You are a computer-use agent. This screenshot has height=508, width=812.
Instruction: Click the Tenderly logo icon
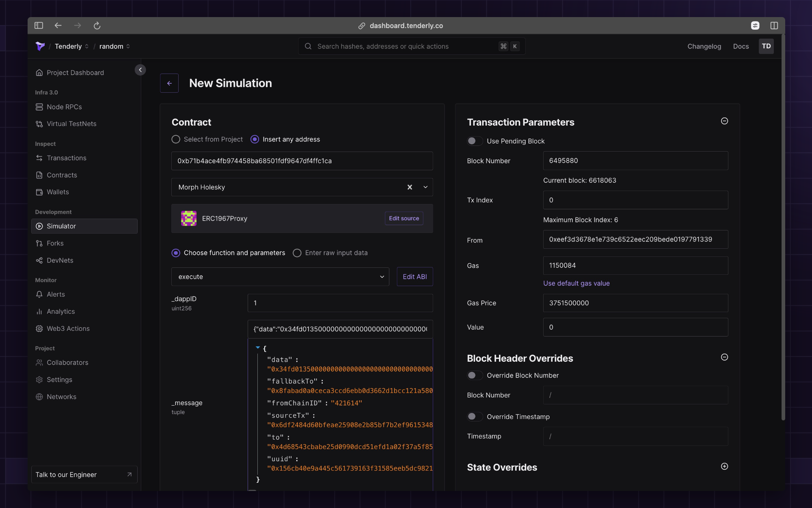pyautogui.click(x=40, y=46)
